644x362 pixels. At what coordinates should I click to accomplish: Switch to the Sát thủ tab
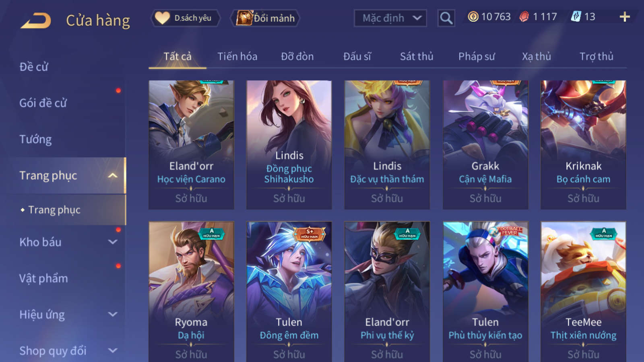coord(417,57)
